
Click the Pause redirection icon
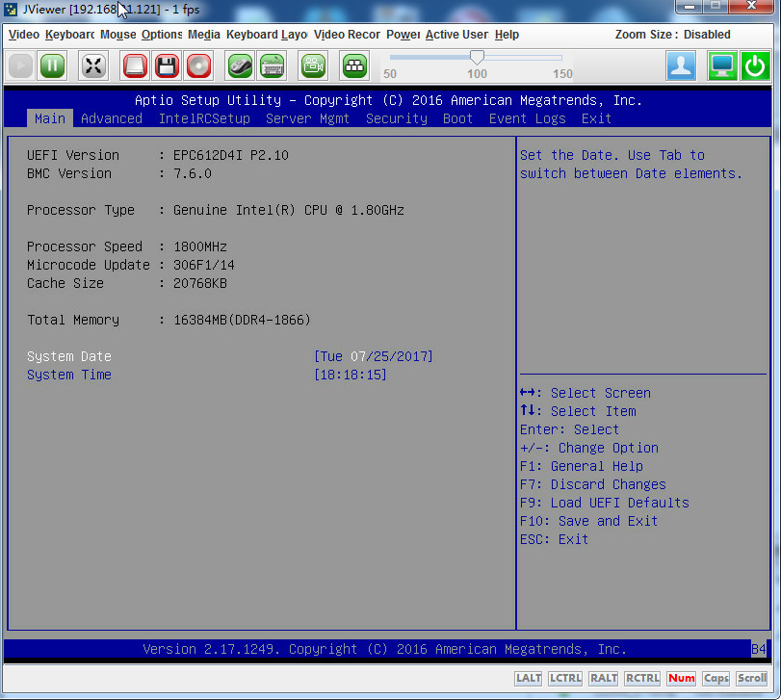(x=53, y=65)
